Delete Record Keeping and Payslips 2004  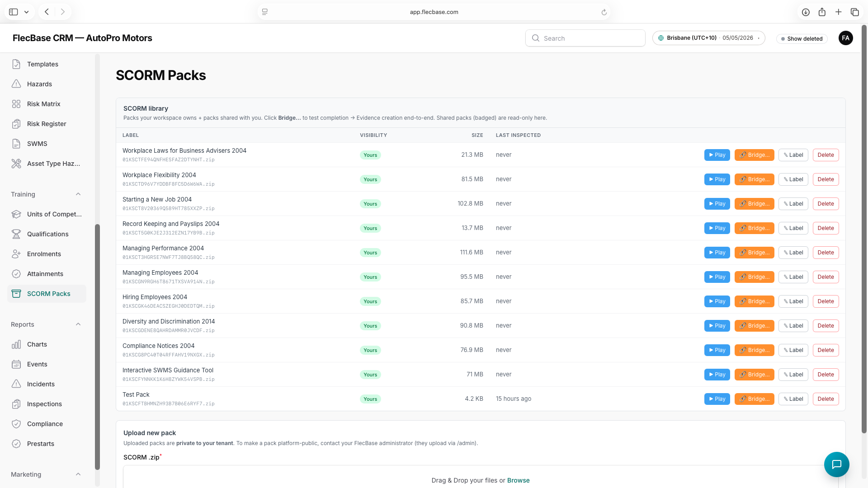click(826, 228)
